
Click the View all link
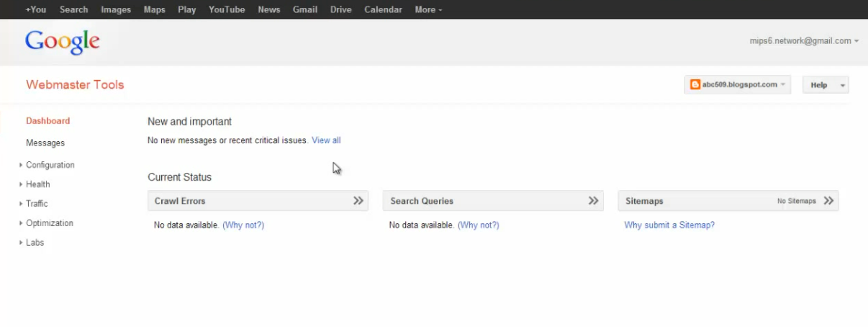pyautogui.click(x=326, y=140)
